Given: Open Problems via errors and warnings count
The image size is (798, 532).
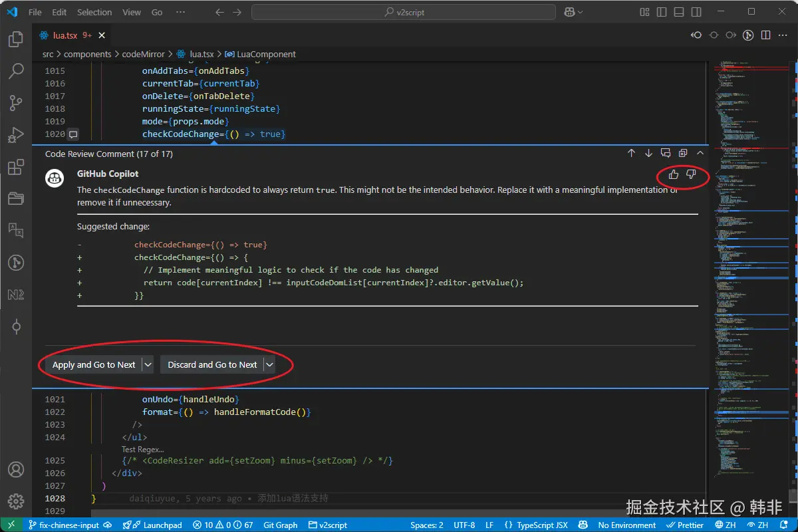Looking at the screenshot, I should [223, 525].
